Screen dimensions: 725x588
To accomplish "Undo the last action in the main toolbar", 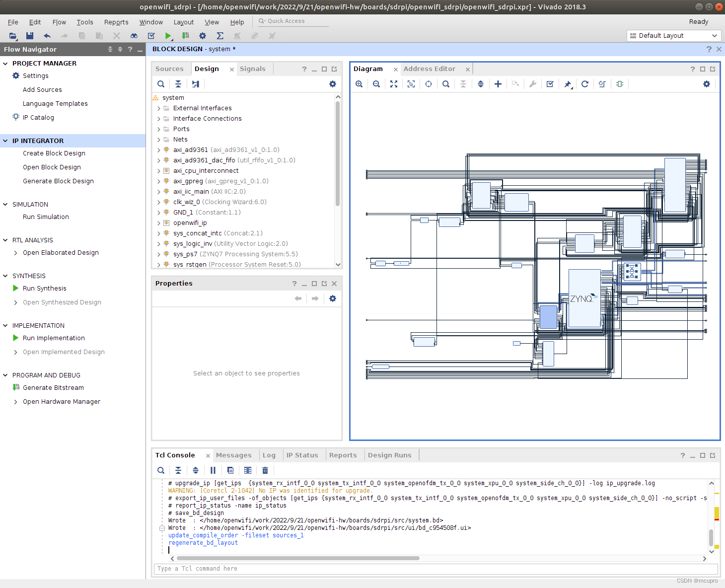I will click(47, 36).
